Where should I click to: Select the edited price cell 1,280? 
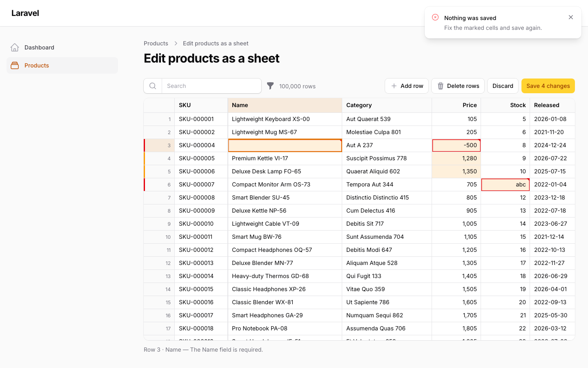(x=457, y=158)
